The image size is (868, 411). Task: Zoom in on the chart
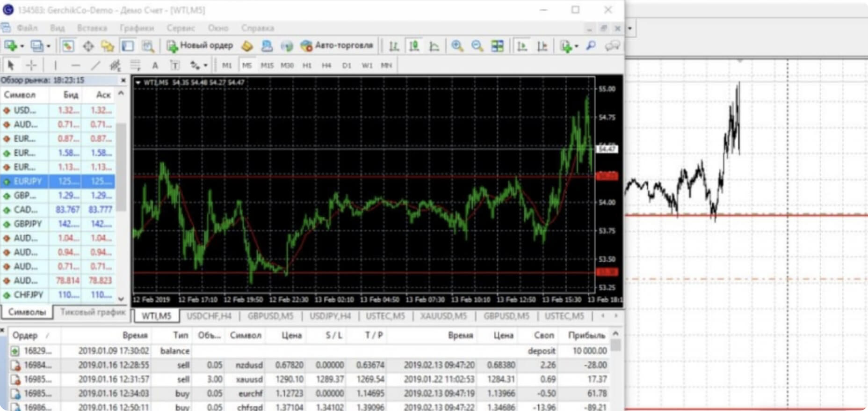457,46
